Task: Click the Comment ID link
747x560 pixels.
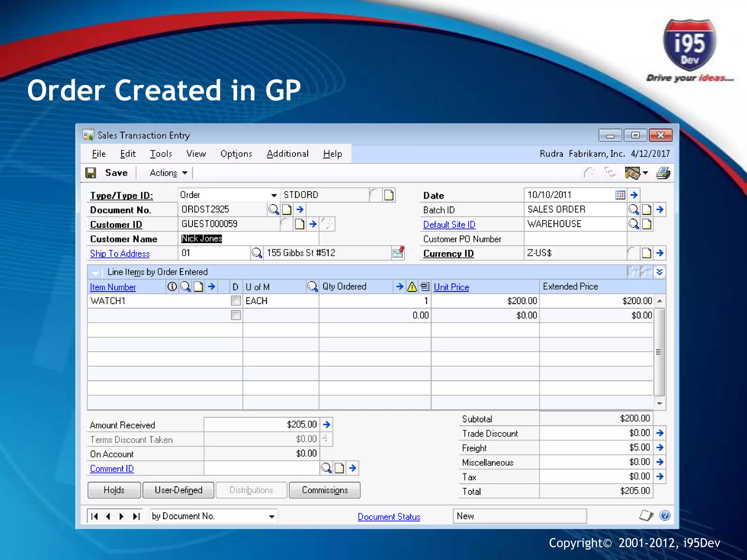Action: click(x=112, y=468)
